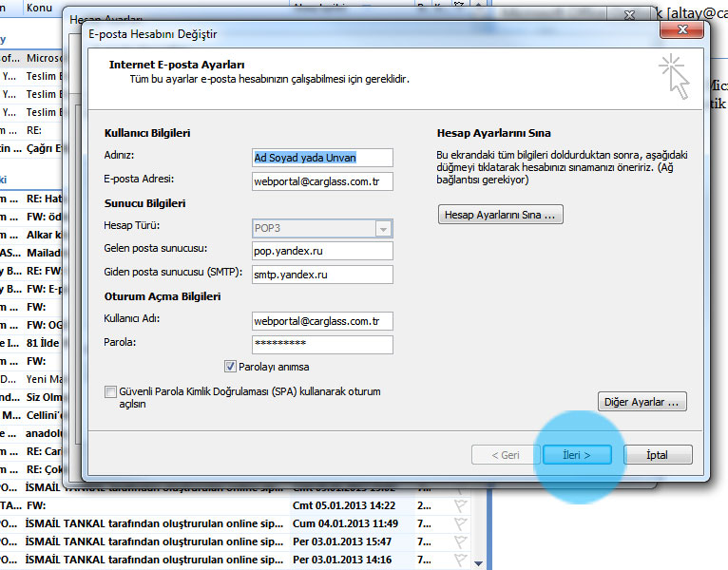Select the Yeni Ma message row
This screenshot has height=570, width=728.
click(31, 379)
